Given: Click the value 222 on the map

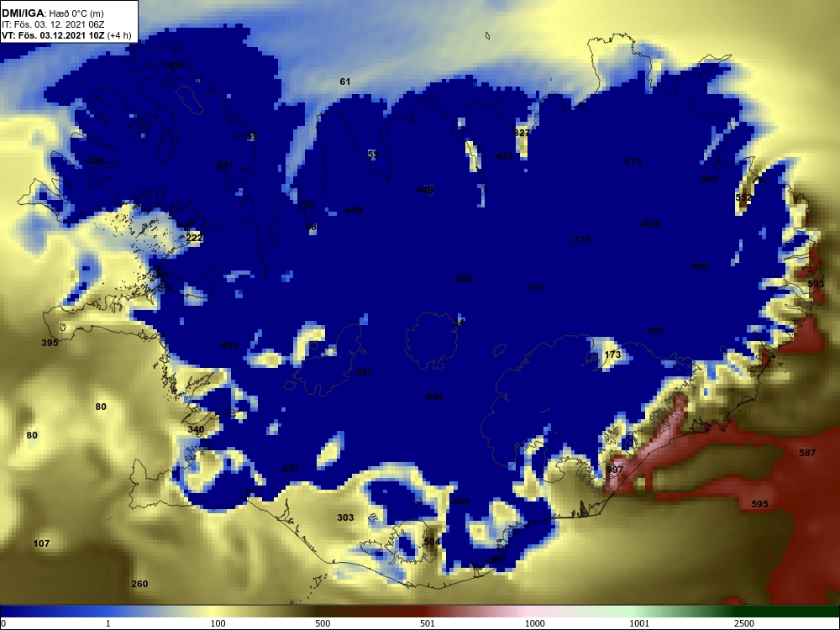Looking at the screenshot, I should coord(195,238).
